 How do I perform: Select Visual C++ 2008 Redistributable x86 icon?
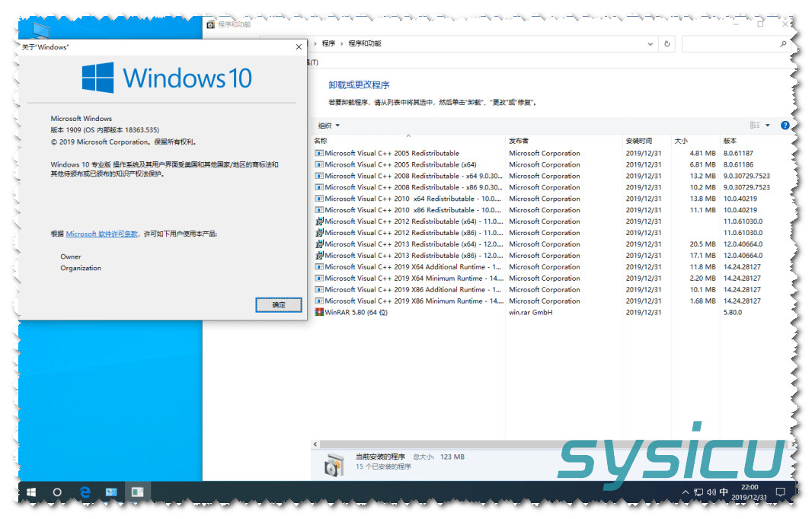coord(319,187)
